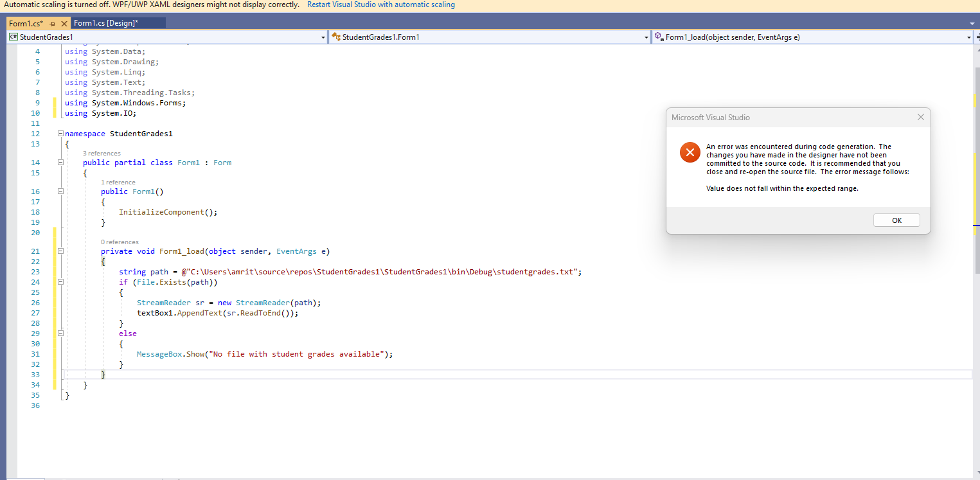Screen dimensions: 980x480
Task: Click OK in the error dialog
Action: (x=896, y=220)
